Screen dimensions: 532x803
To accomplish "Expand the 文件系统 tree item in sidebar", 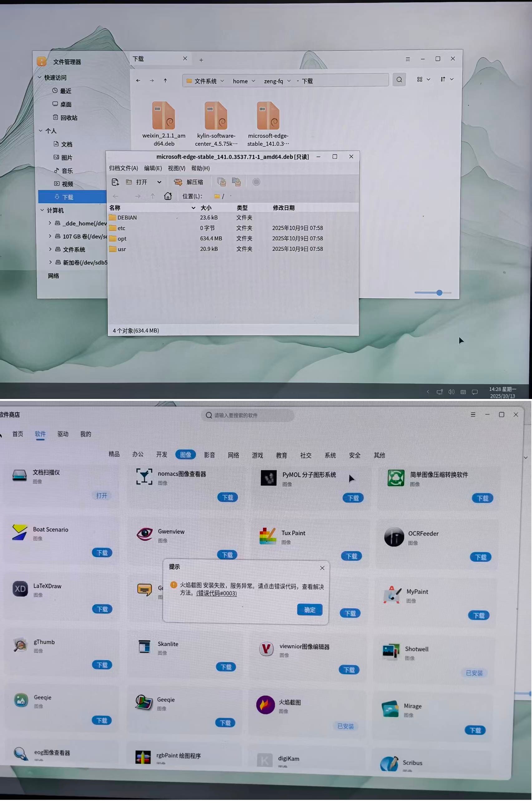I will point(50,249).
